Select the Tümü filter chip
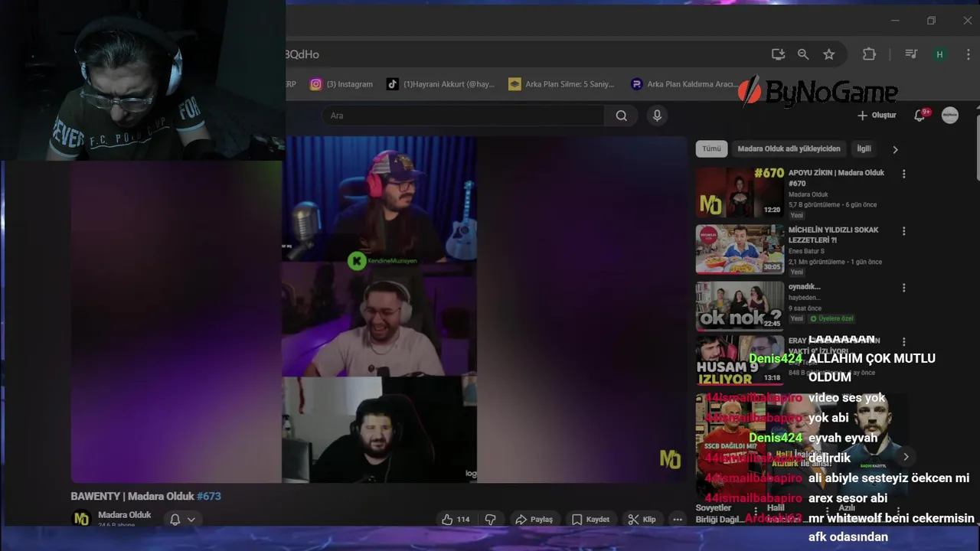Image resolution: width=980 pixels, height=551 pixels. point(711,148)
